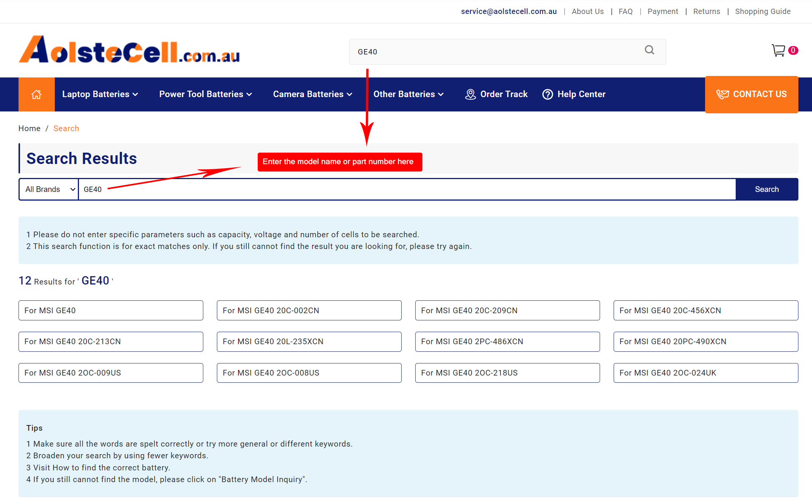Click '12 Results for GE40' text

(66, 281)
